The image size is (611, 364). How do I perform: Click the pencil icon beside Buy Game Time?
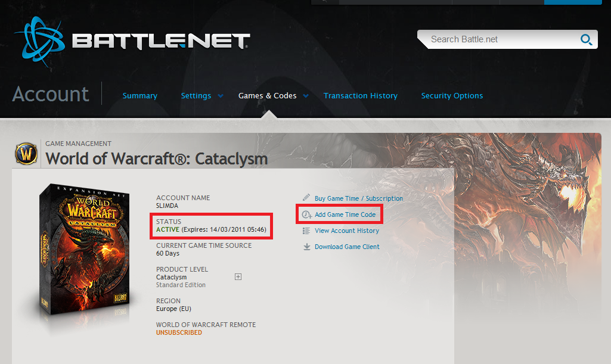coord(306,198)
